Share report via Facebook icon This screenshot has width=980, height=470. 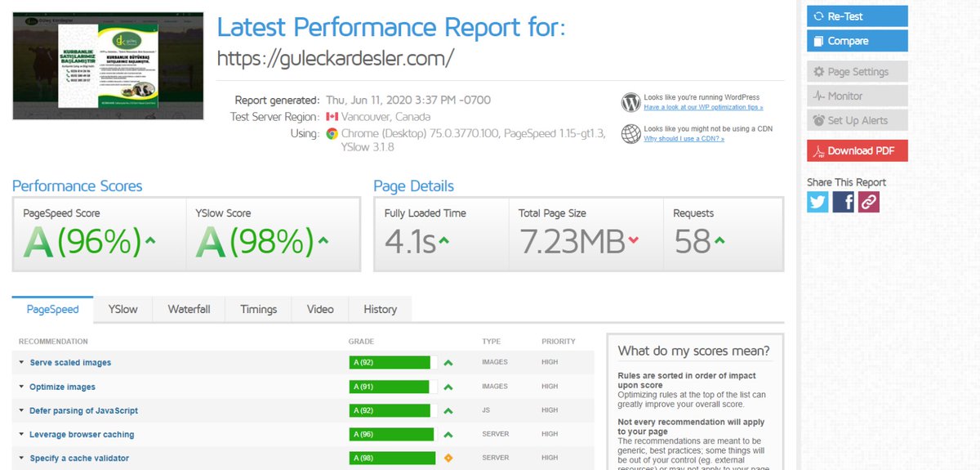(x=844, y=201)
